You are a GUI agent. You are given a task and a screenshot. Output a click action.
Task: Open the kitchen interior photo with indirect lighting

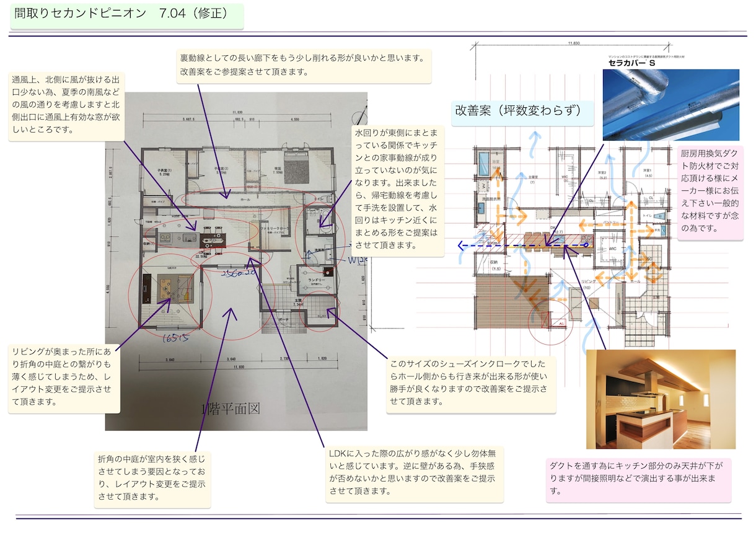pos(661,399)
